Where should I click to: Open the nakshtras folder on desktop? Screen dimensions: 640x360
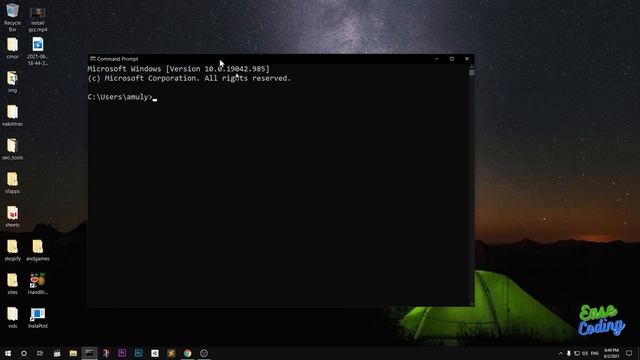point(12,115)
